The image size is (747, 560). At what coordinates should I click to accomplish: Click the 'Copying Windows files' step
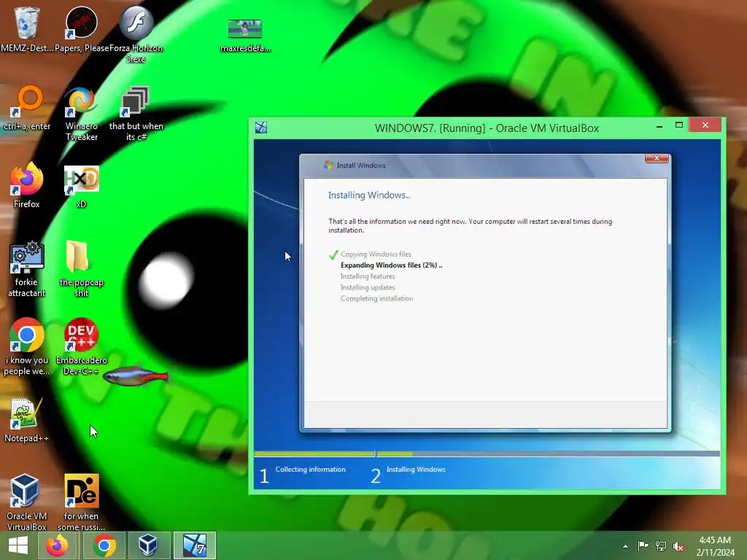point(376,254)
